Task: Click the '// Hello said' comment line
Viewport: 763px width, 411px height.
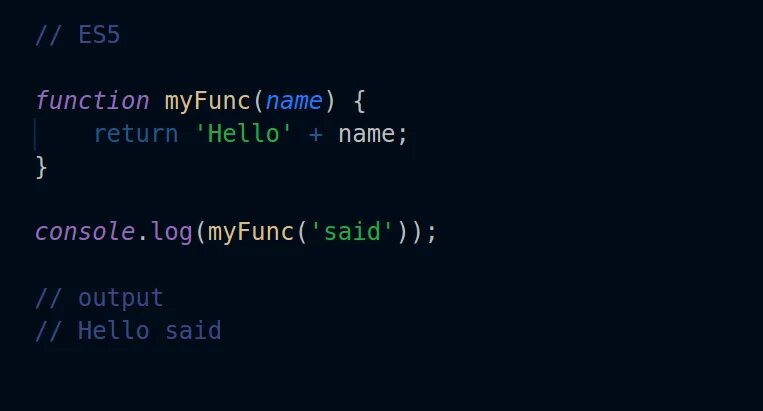Action: click(128, 331)
